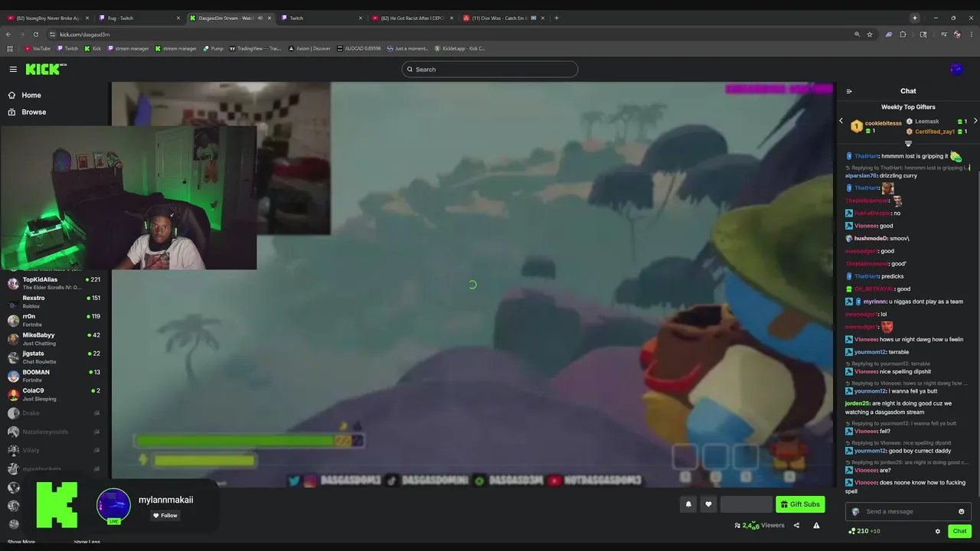Collapse the chat panel with arrow icon

849,91
